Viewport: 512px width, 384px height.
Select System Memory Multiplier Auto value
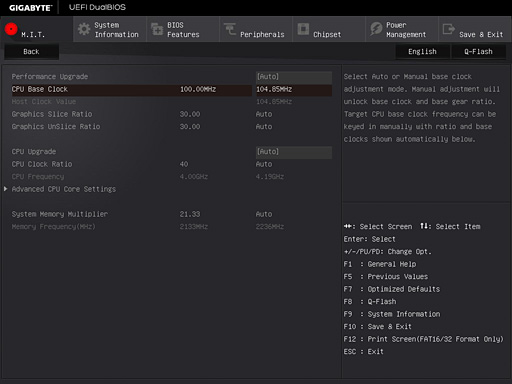tap(264, 214)
